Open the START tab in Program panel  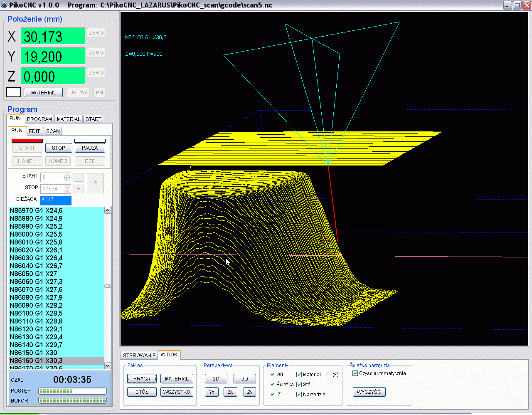click(94, 119)
